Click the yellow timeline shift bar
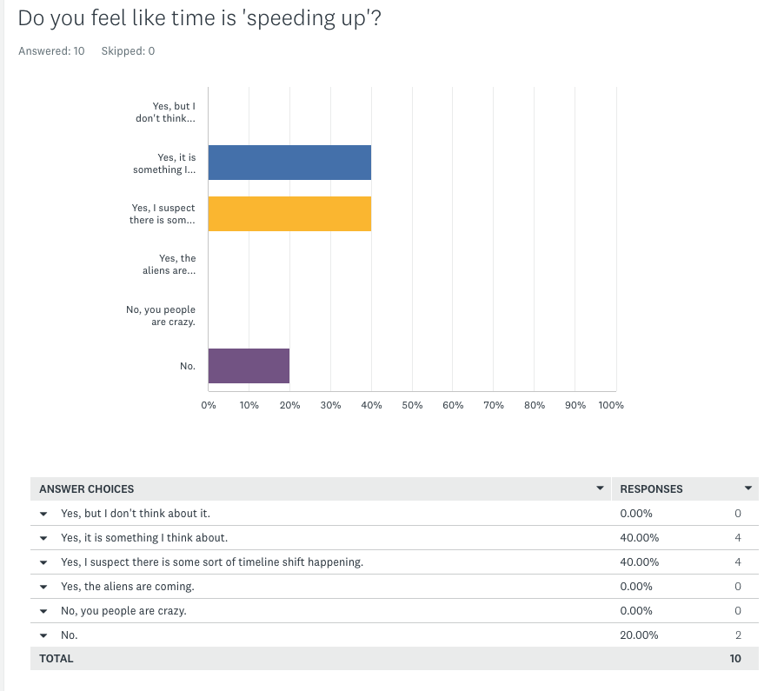This screenshot has height=691, width=784. [289, 214]
